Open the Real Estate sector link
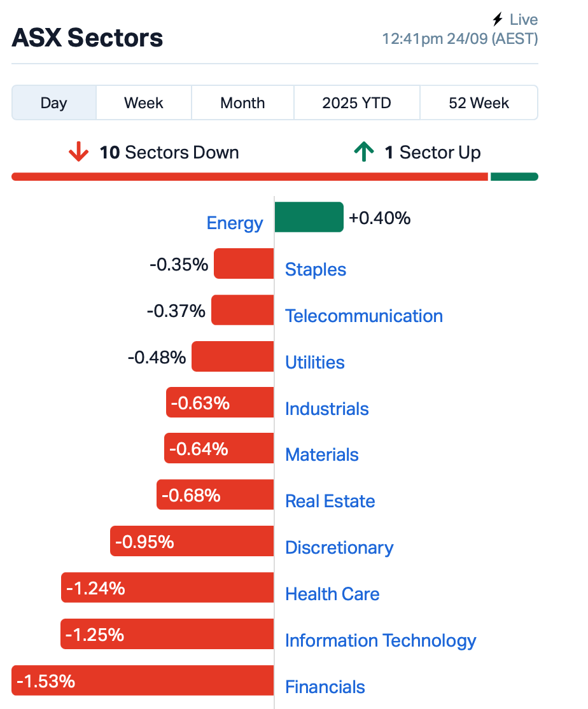588x709 pixels. (330, 502)
